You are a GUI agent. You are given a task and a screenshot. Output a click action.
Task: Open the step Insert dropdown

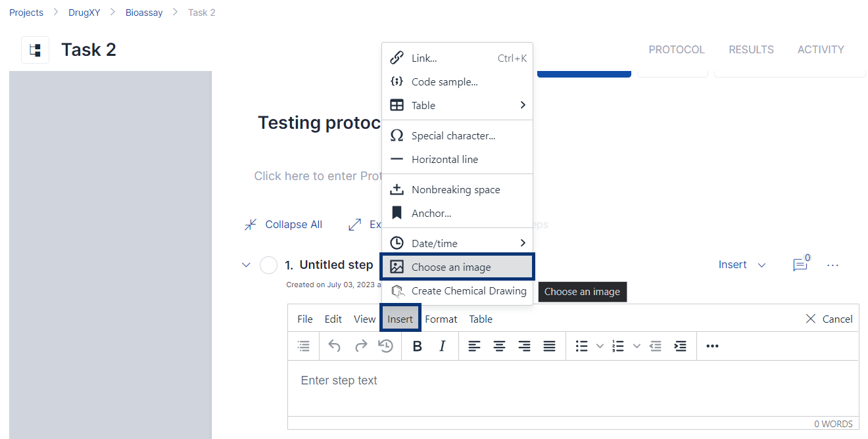click(742, 265)
